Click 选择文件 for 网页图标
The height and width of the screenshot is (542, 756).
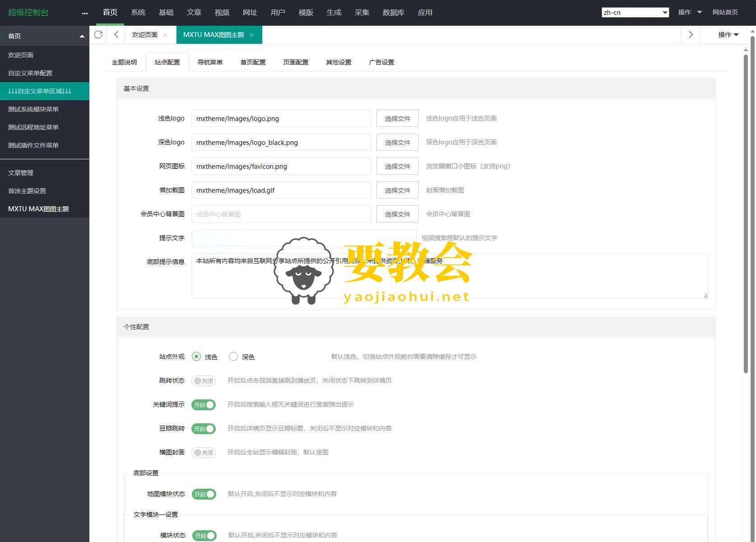point(398,167)
